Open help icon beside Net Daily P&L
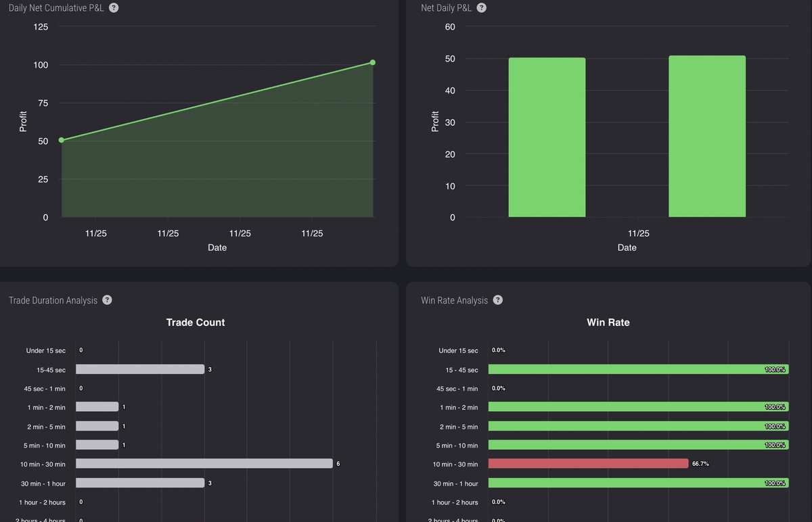Image resolution: width=812 pixels, height=522 pixels. tap(481, 8)
